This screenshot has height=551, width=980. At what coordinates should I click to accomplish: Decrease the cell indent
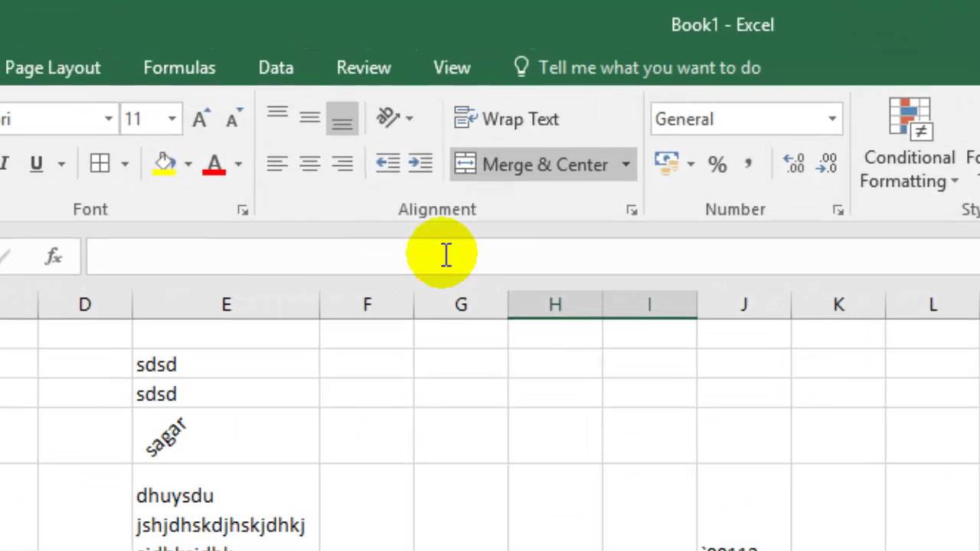388,164
